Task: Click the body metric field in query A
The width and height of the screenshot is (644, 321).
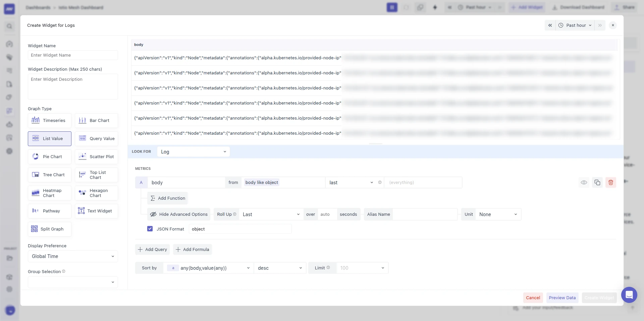Action: point(186,183)
